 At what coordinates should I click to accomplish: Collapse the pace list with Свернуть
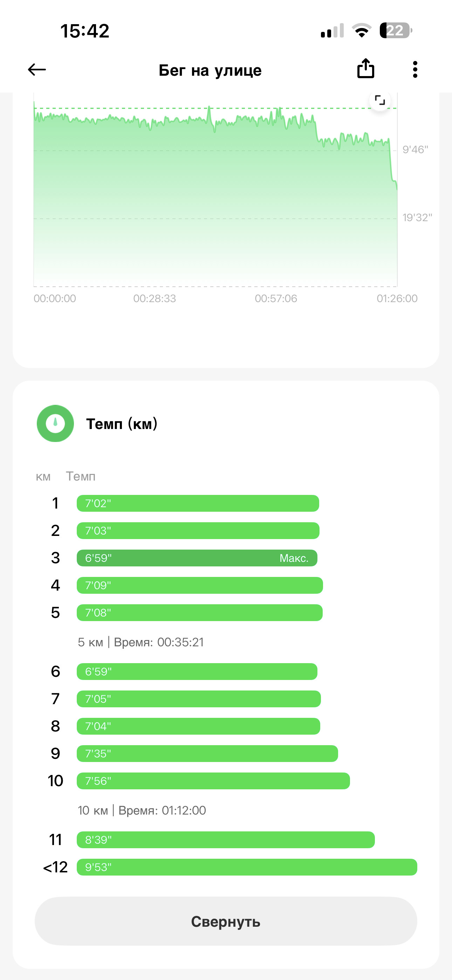[226, 921]
